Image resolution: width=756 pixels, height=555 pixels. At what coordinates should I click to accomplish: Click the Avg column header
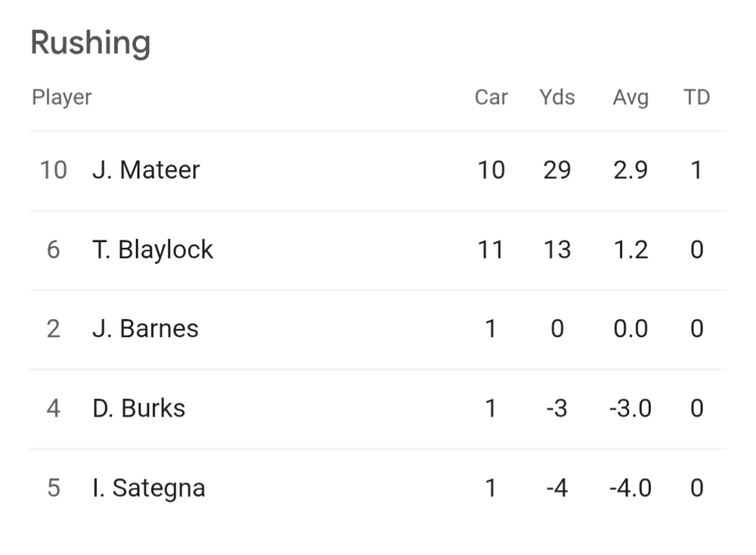[x=631, y=98]
